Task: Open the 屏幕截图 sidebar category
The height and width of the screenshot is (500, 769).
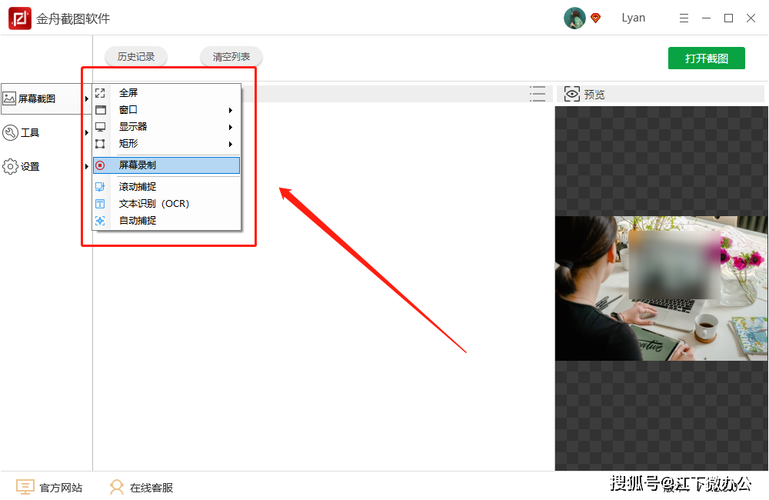Action: [46, 99]
